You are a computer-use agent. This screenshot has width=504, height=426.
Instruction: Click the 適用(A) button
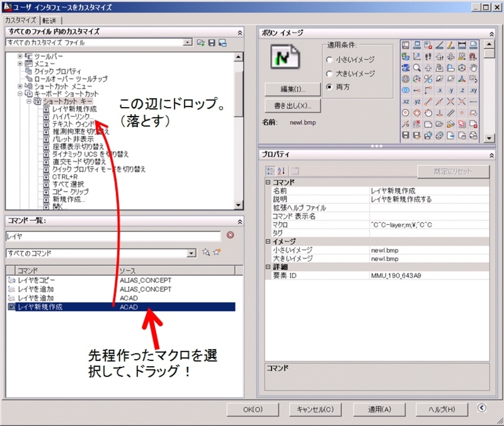click(x=379, y=409)
